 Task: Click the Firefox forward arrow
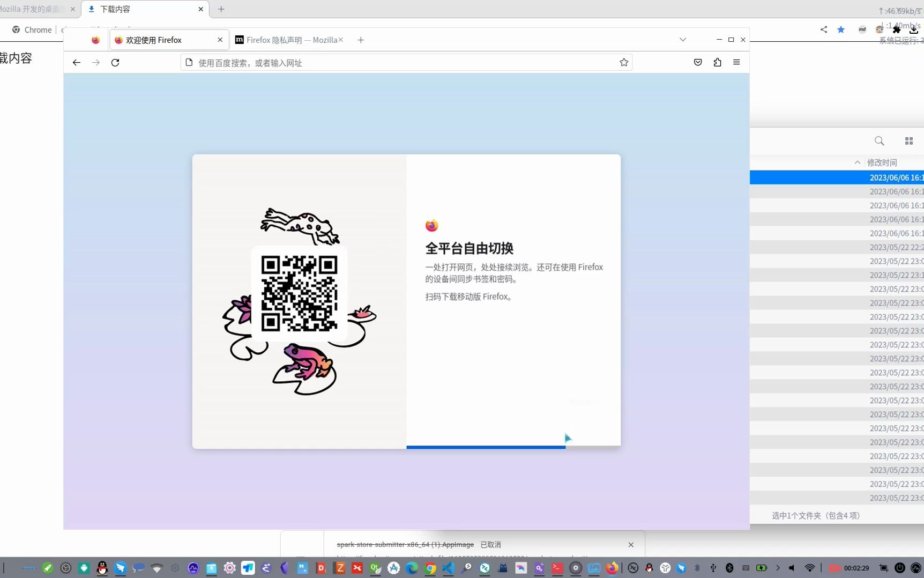click(x=96, y=63)
